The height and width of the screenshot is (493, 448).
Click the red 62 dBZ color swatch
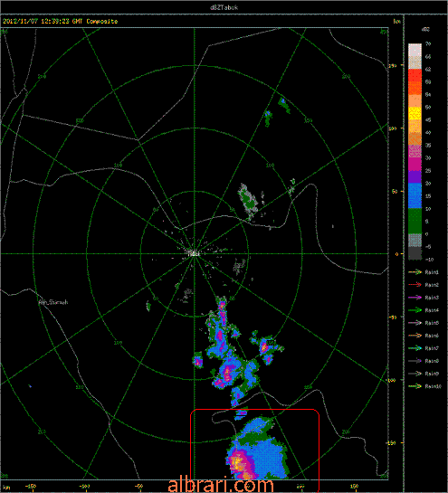(415, 75)
